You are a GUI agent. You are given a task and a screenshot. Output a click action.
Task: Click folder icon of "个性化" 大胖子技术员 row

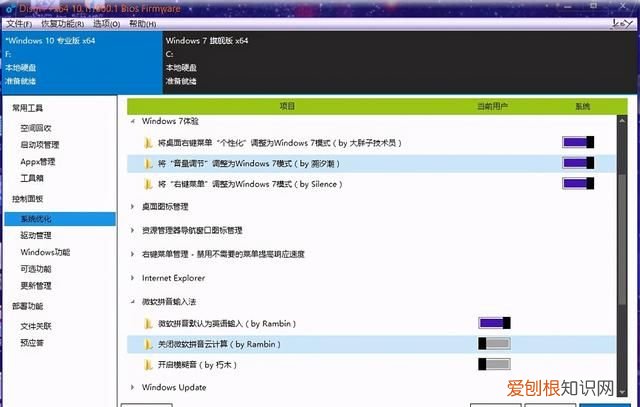click(148, 143)
